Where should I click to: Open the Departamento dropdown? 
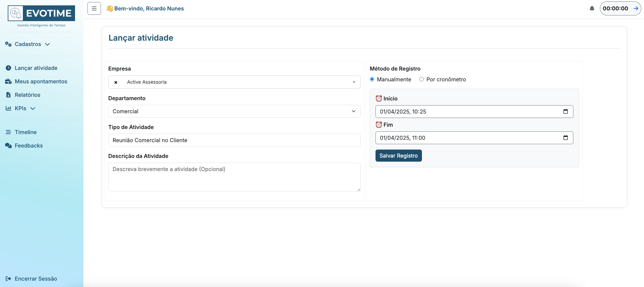pyautogui.click(x=234, y=111)
